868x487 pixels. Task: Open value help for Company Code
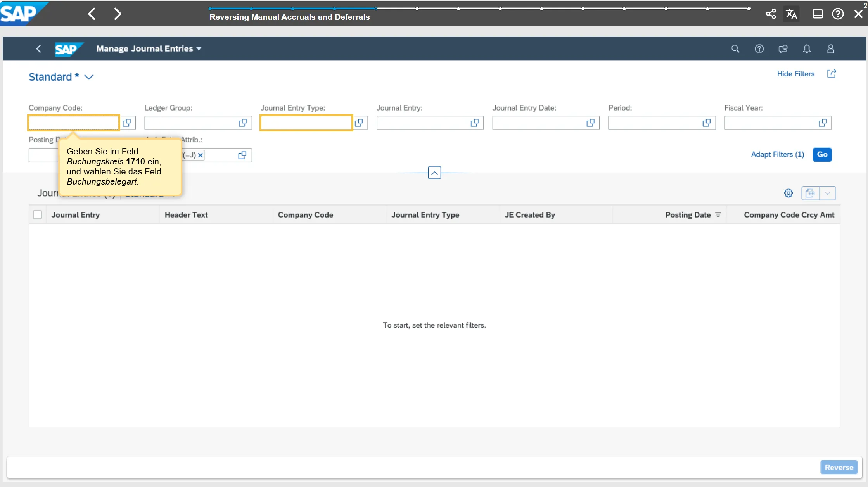pyautogui.click(x=127, y=123)
